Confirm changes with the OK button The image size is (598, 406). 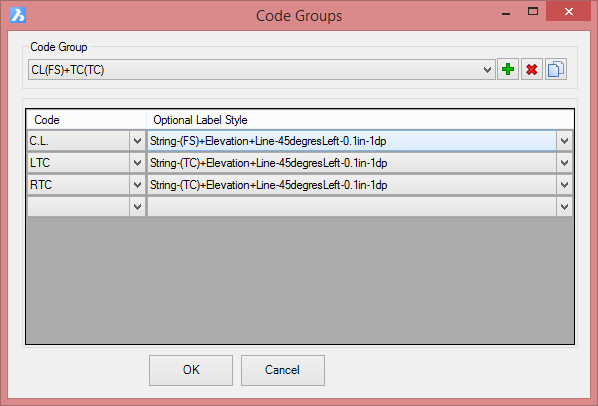tap(191, 370)
